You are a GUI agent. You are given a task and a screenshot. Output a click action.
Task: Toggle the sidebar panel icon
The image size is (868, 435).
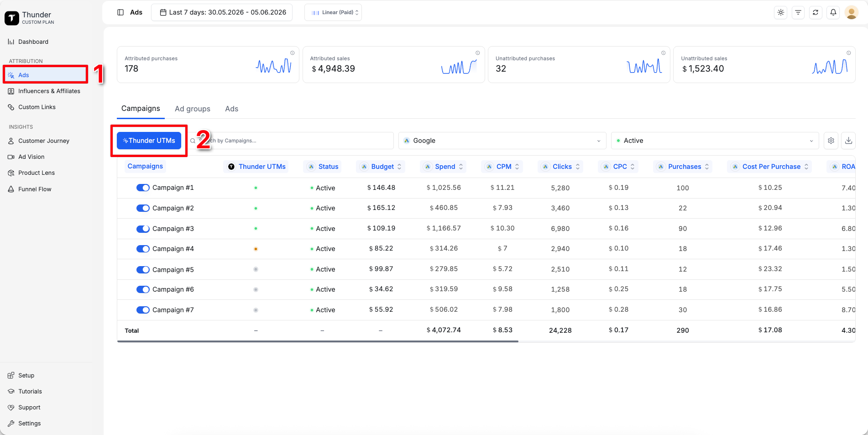[120, 12]
